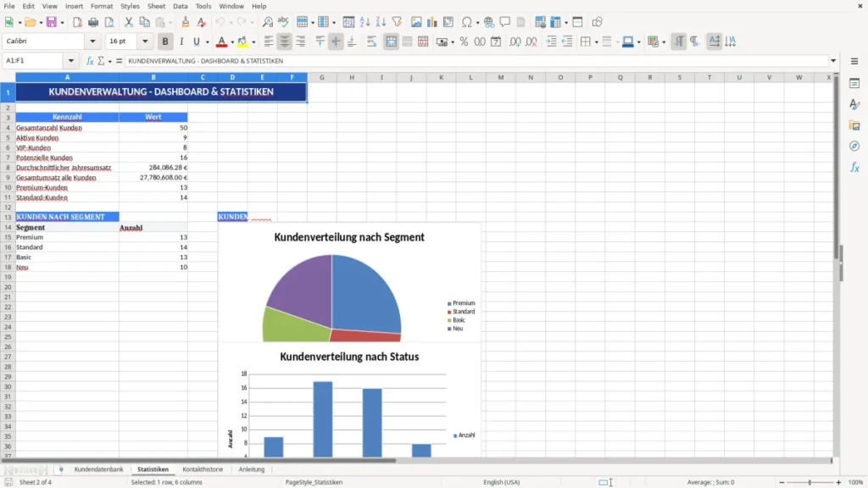
Task: Toggle Align Right
Action: [301, 42]
